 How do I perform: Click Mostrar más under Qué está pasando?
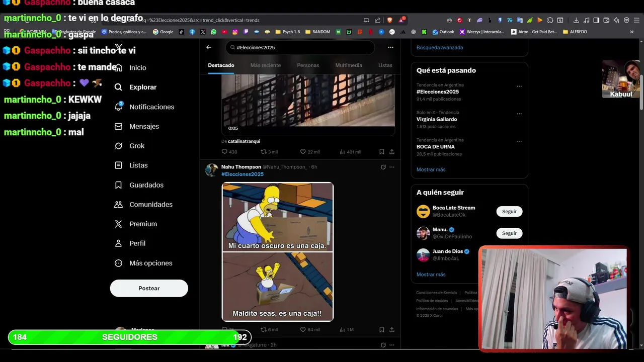click(x=431, y=169)
